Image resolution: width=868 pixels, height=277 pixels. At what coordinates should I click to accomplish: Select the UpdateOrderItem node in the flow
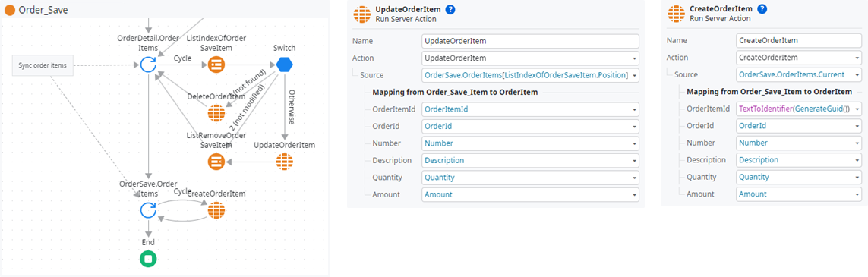pyautogui.click(x=285, y=162)
